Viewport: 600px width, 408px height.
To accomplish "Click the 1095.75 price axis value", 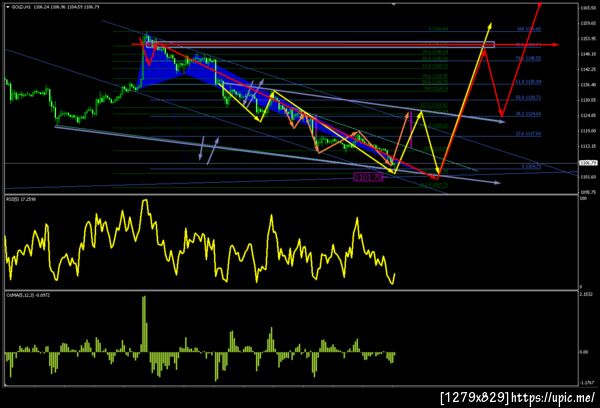I will (x=588, y=192).
